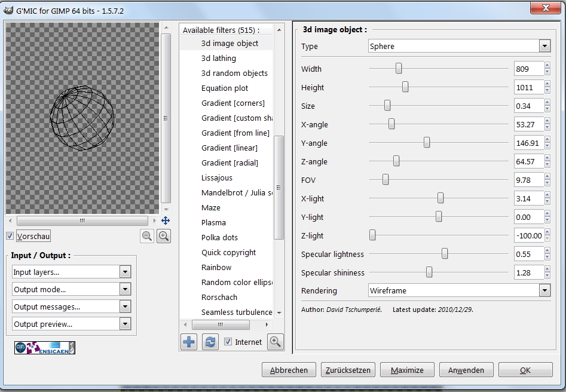
Task: Click the Z-light slider handle
Action: [x=372, y=235]
